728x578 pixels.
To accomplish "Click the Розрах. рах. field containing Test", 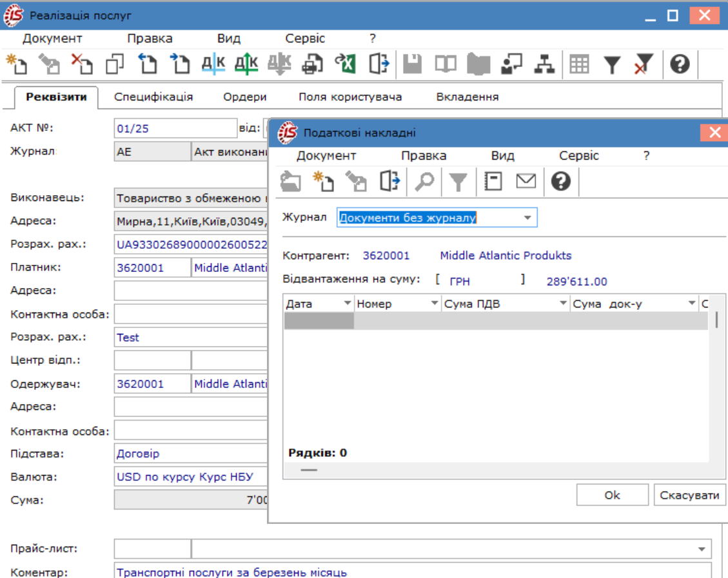I will click(x=191, y=337).
